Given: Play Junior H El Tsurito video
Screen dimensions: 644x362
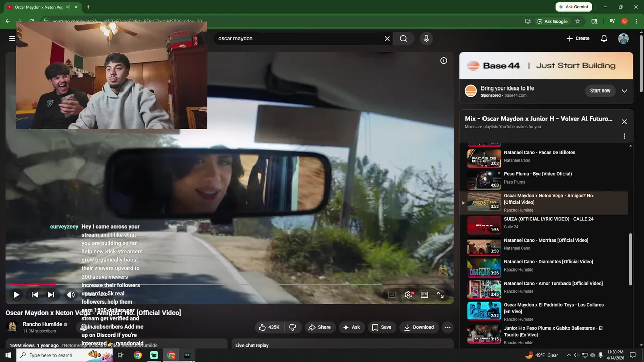Looking at the screenshot, I should pyautogui.click(x=545, y=335).
